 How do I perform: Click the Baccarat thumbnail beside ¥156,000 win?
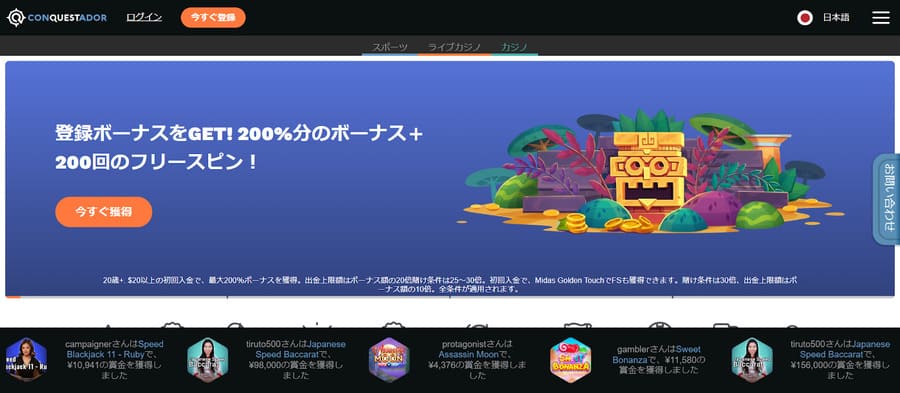[752, 360]
